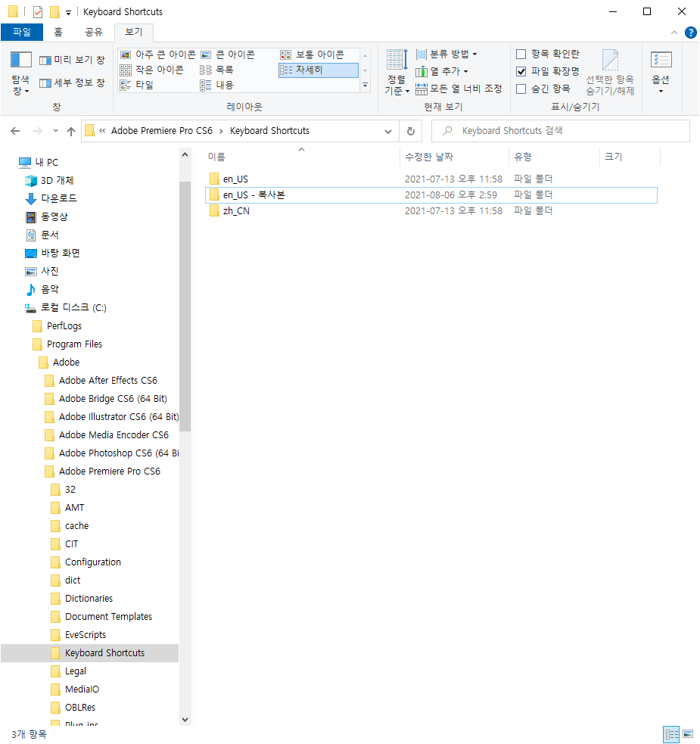The width and height of the screenshot is (700, 744).
Task: Click Adobe Premiere Pro CS6 breadcrumb
Action: click(x=162, y=130)
